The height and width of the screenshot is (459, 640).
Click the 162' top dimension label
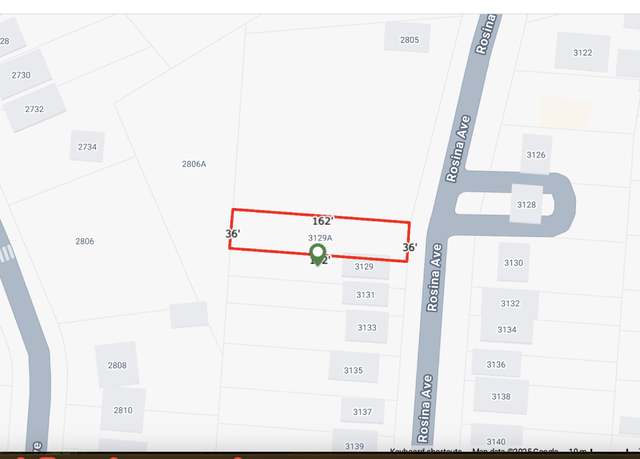322,221
